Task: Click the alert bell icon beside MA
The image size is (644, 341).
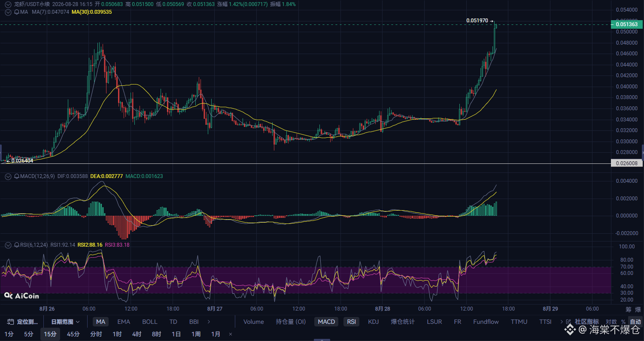Action: pyautogui.click(x=17, y=12)
